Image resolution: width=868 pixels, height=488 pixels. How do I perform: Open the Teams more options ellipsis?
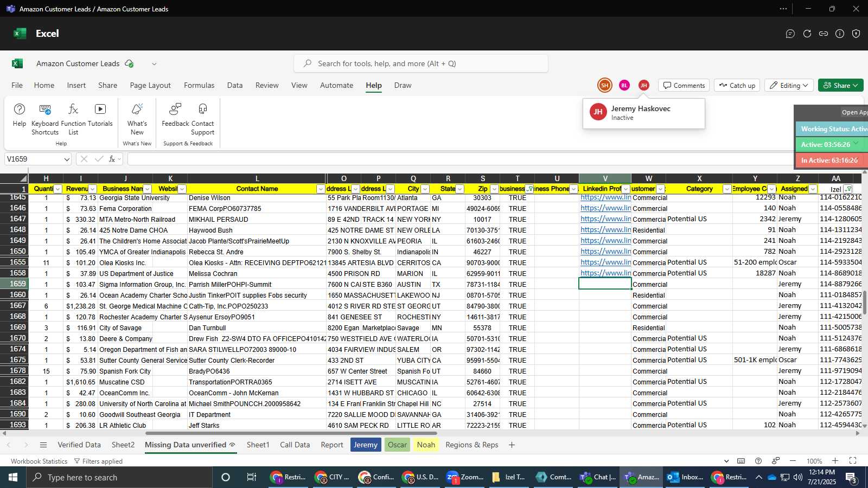tap(783, 9)
